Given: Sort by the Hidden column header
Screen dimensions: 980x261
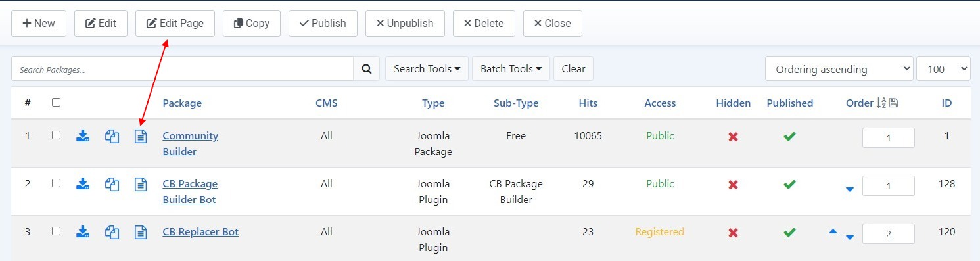Looking at the screenshot, I should coord(734,103).
